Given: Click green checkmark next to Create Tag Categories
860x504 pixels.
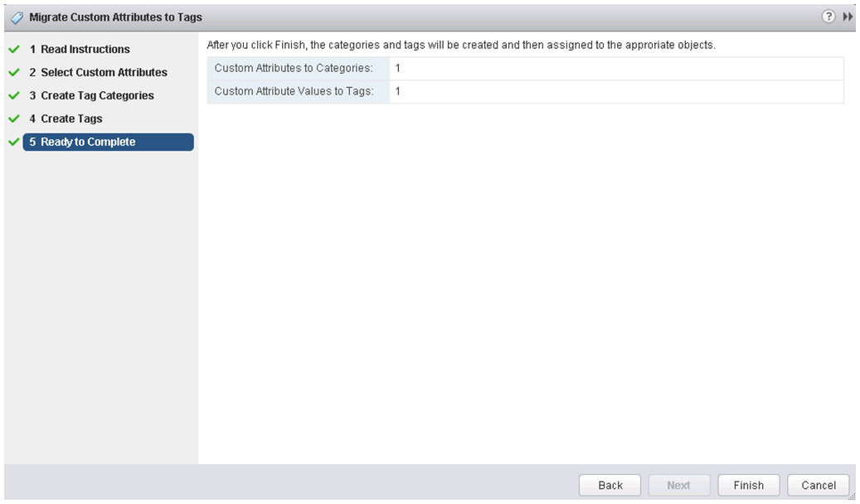Looking at the screenshot, I should coord(14,95).
